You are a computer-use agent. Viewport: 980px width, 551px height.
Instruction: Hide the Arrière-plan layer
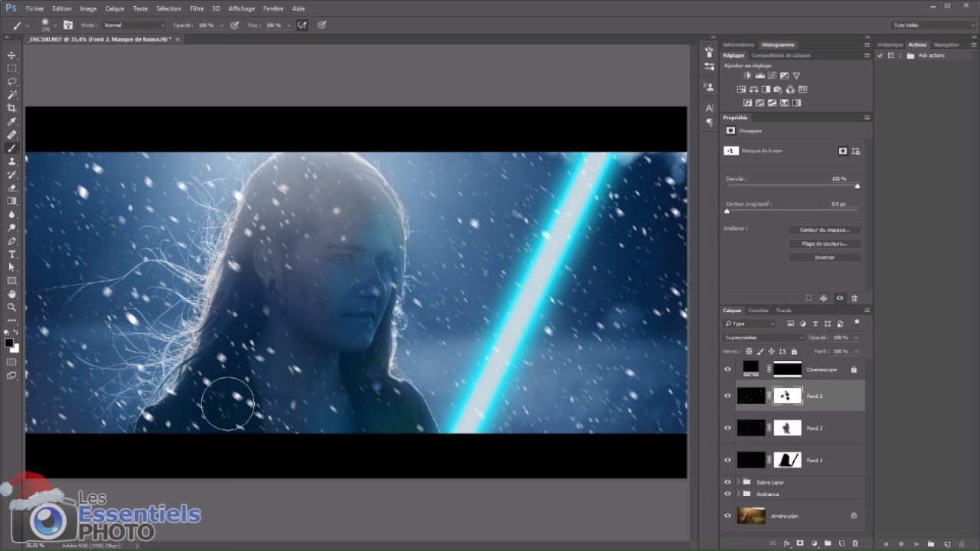click(727, 516)
